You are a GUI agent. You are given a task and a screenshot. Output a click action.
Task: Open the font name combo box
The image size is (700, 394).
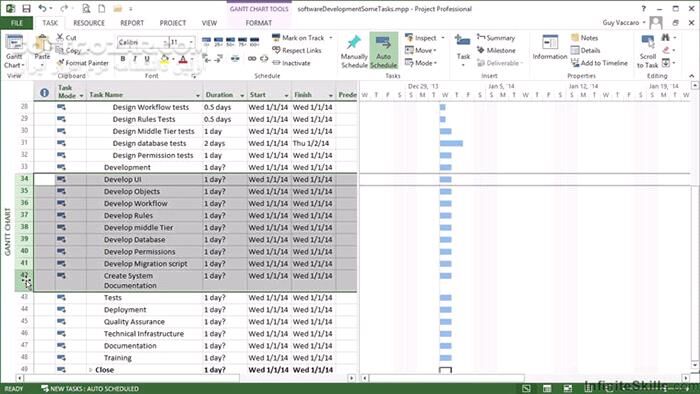coord(142,42)
